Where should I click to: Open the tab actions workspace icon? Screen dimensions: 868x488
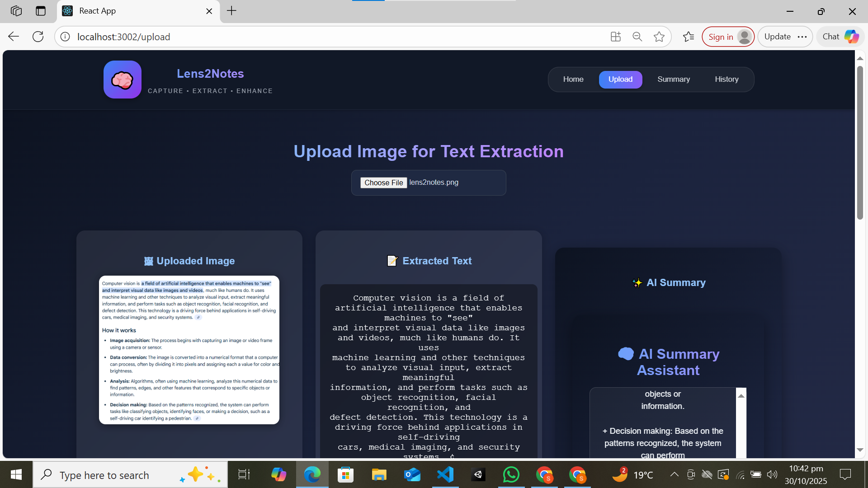click(x=16, y=11)
